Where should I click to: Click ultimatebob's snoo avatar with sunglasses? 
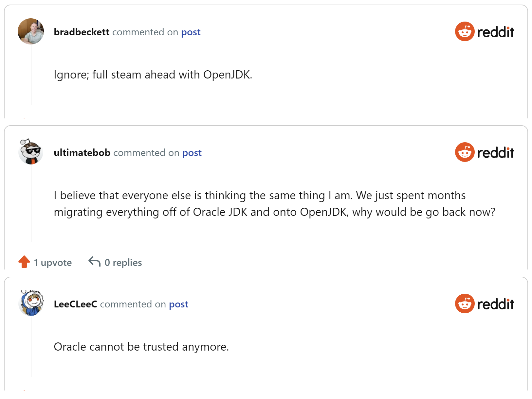31,152
